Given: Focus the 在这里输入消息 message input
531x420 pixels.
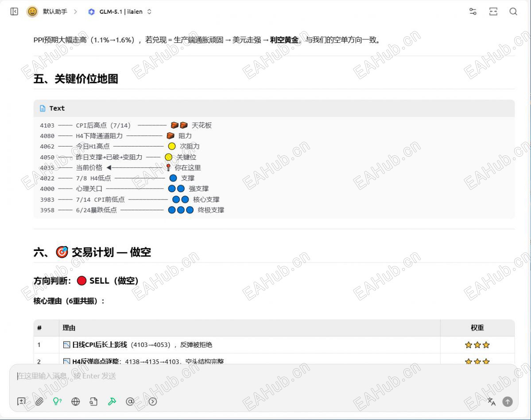Looking at the screenshot, I should point(264,376).
